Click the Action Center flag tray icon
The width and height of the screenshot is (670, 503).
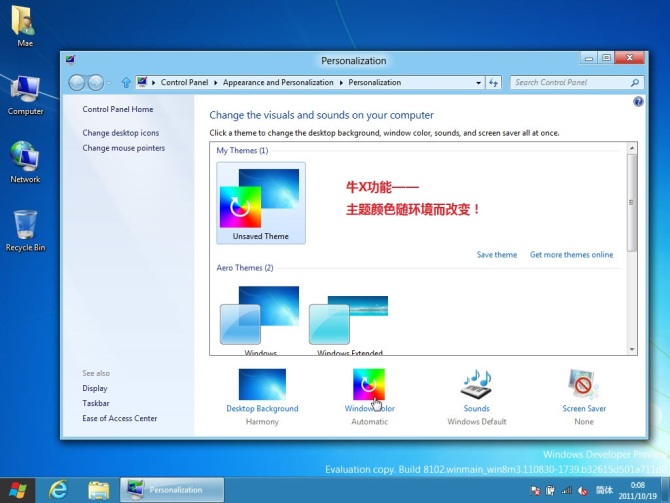535,491
